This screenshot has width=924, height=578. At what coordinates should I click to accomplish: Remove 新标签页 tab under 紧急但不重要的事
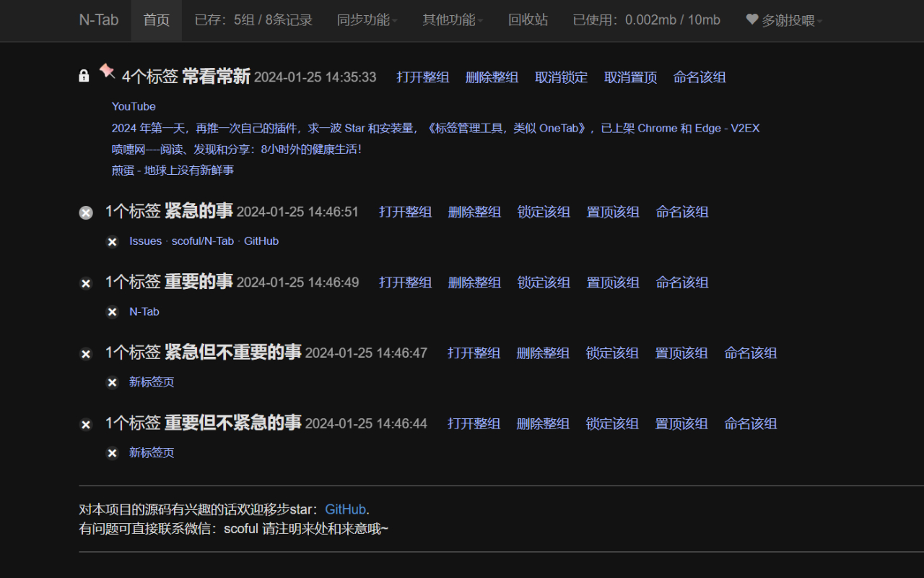(x=113, y=382)
